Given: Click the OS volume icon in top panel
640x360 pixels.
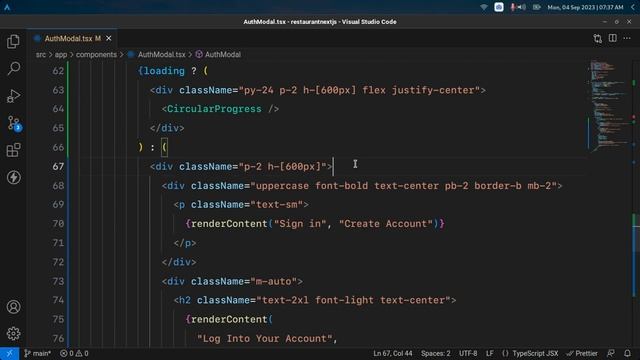Looking at the screenshot, I should tap(522, 7).
